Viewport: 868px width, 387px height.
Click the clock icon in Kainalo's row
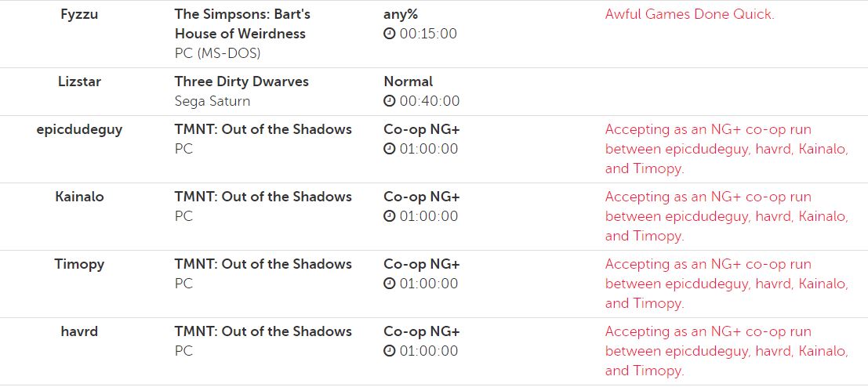click(x=390, y=217)
